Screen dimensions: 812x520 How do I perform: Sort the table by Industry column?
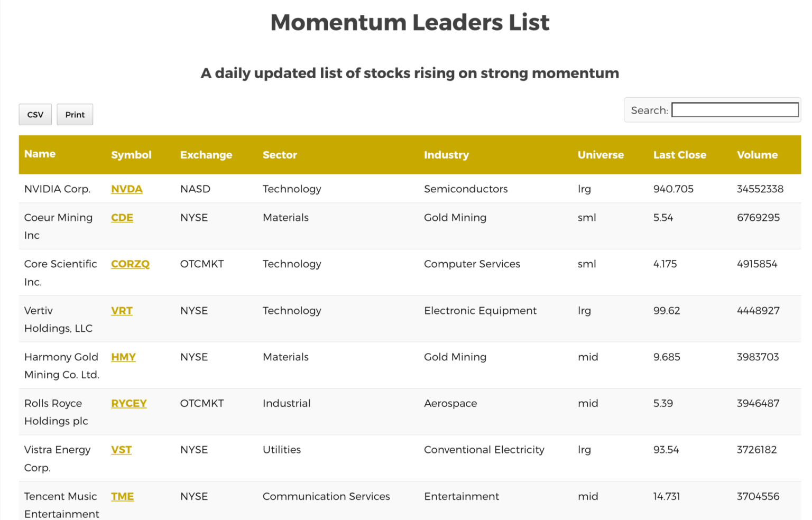coord(446,154)
